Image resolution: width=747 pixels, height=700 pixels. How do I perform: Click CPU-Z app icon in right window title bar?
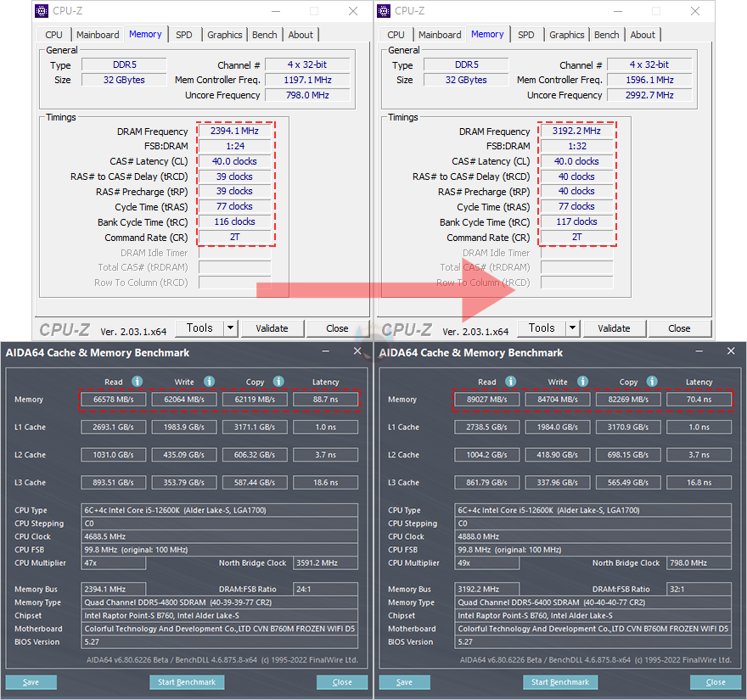click(x=384, y=10)
